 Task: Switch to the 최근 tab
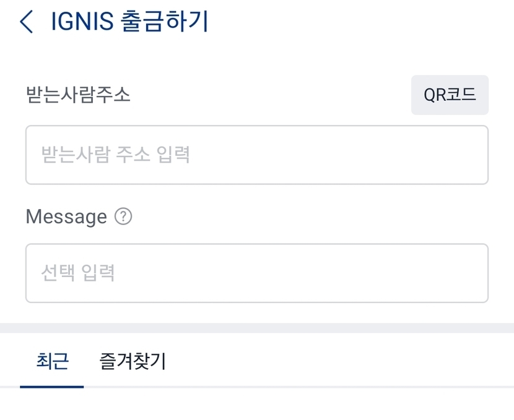click(x=52, y=361)
